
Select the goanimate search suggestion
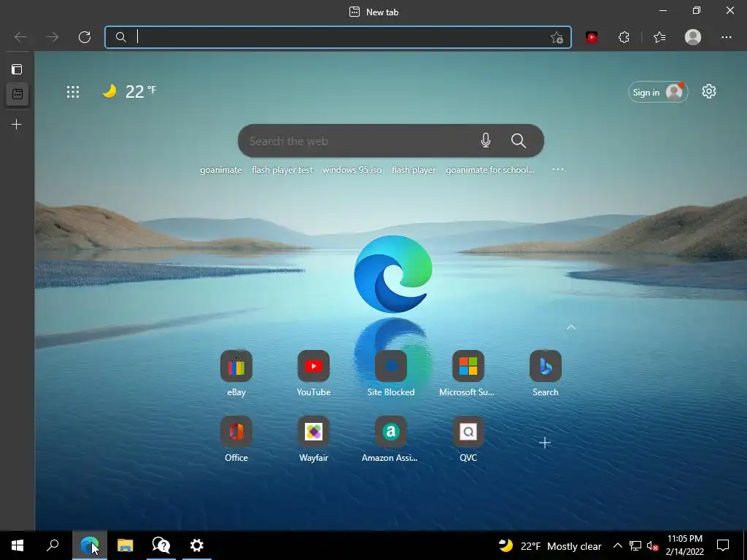click(x=220, y=170)
